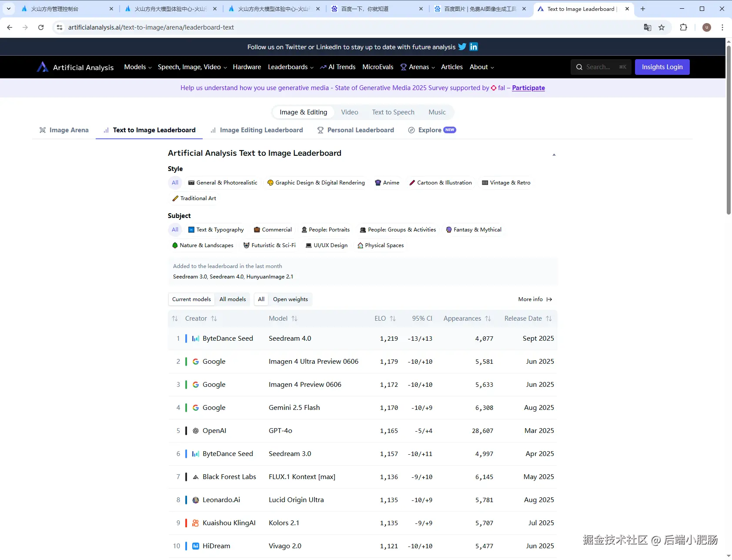Image resolution: width=732 pixels, height=560 pixels.
Task: Open the Twitter bird icon link
Action: [462, 47]
